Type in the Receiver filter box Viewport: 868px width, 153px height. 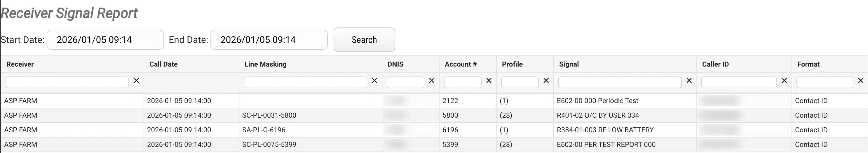click(67, 82)
